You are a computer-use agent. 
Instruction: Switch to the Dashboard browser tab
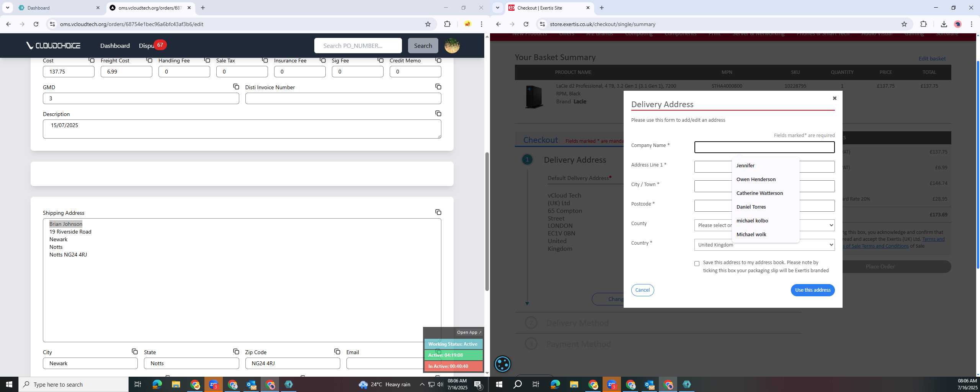pos(59,8)
